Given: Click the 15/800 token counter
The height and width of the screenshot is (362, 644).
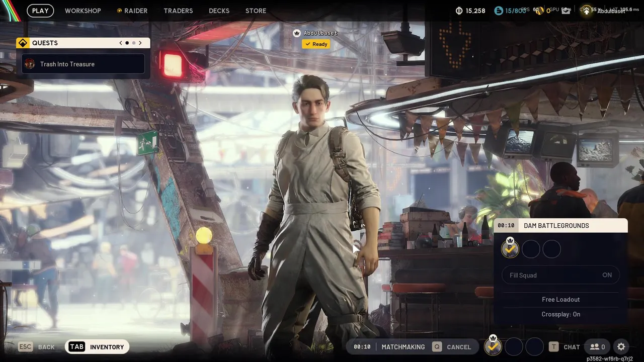Looking at the screenshot, I should tap(516, 11).
